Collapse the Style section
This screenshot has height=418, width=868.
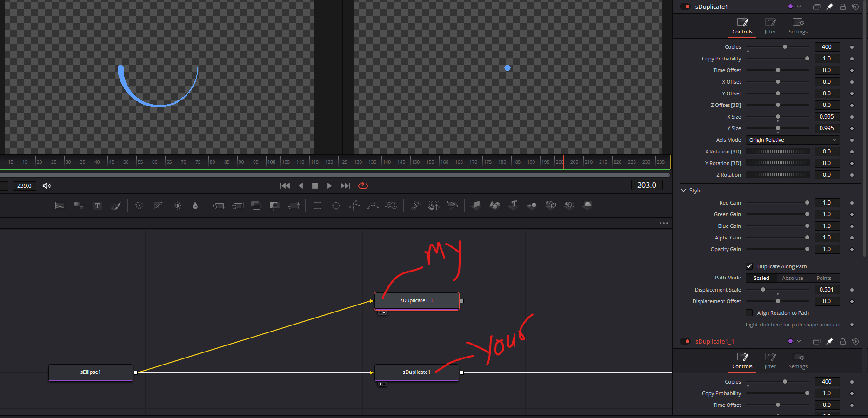683,191
